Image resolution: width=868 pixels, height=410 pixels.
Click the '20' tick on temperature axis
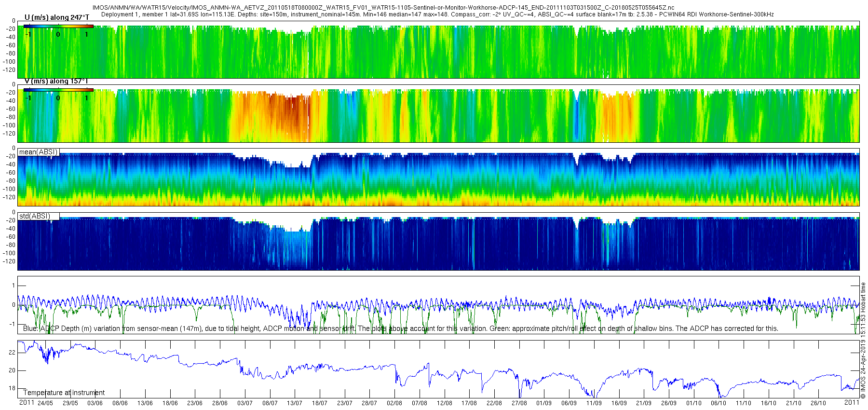coord(12,371)
